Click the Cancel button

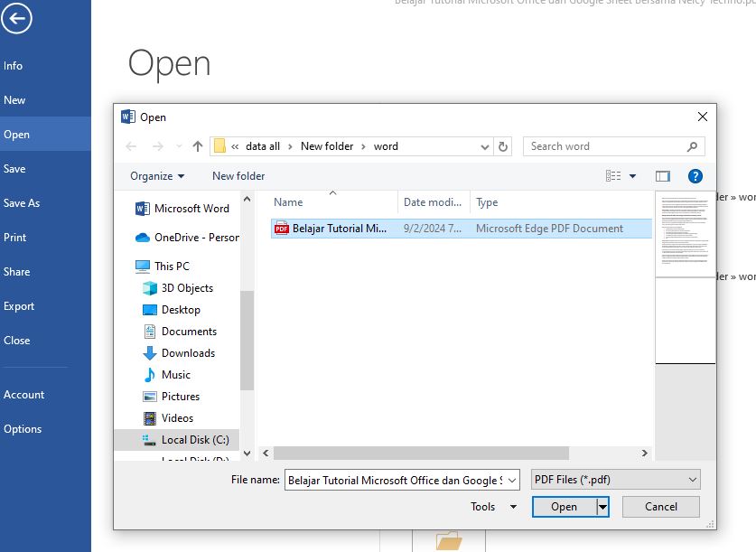pyautogui.click(x=660, y=507)
